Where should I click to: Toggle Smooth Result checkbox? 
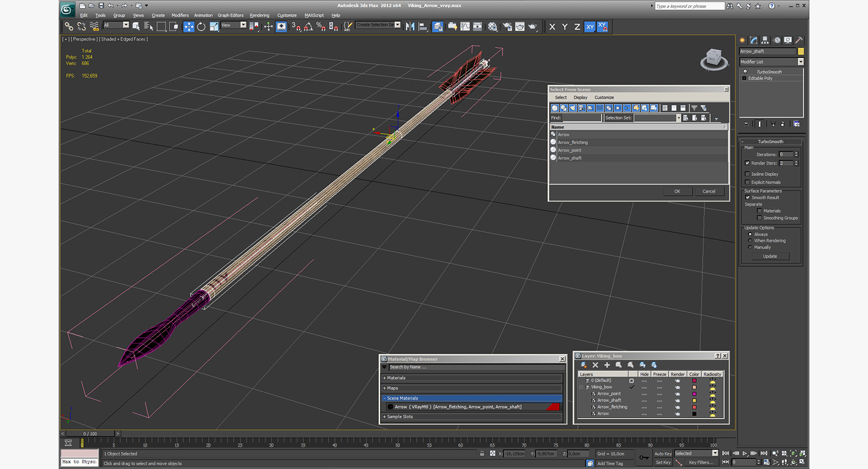[748, 198]
